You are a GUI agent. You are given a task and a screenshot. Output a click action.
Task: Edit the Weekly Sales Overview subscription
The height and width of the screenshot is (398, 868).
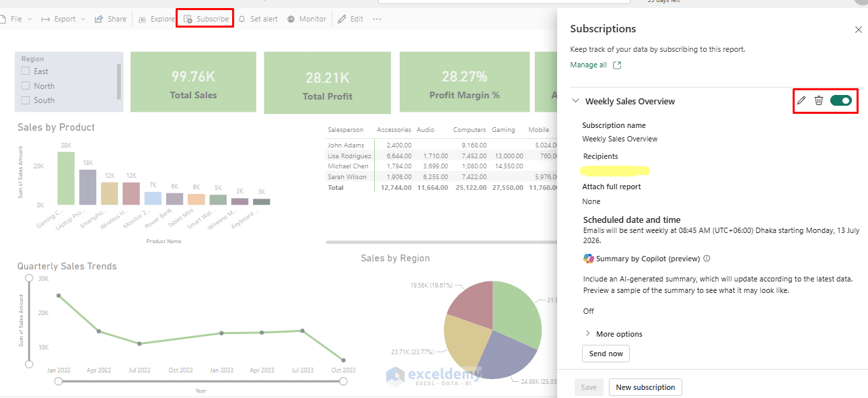801,100
